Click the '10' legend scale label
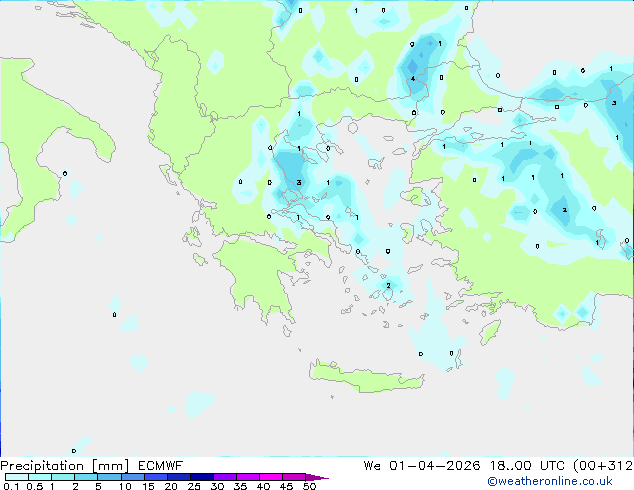Image resolution: width=634 pixels, height=490 pixels. [125, 486]
